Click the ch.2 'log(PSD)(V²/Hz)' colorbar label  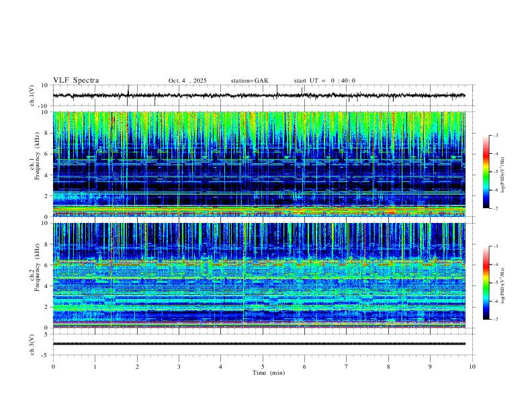(503, 285)
